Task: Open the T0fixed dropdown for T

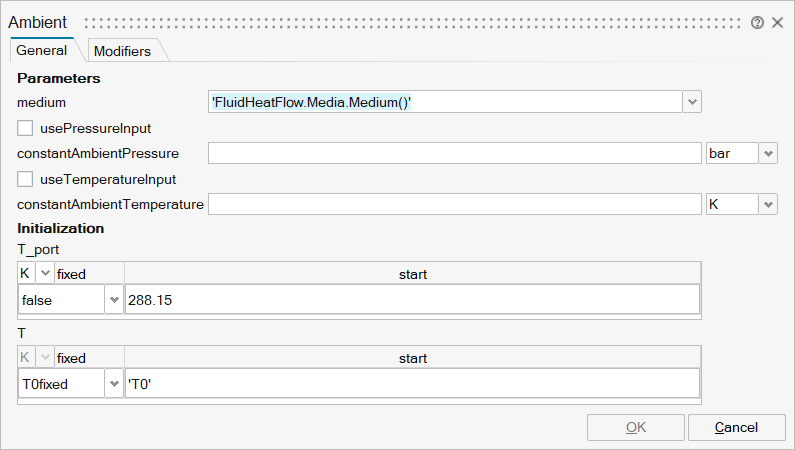Action: (x=114, y=383)
